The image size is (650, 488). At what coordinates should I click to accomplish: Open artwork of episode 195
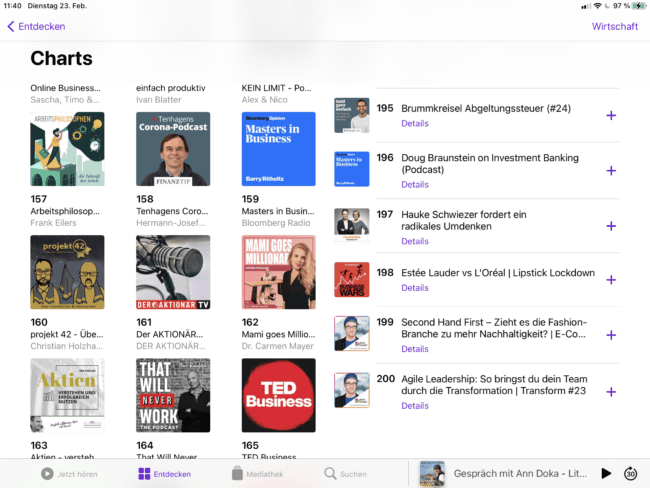[352, 115]
